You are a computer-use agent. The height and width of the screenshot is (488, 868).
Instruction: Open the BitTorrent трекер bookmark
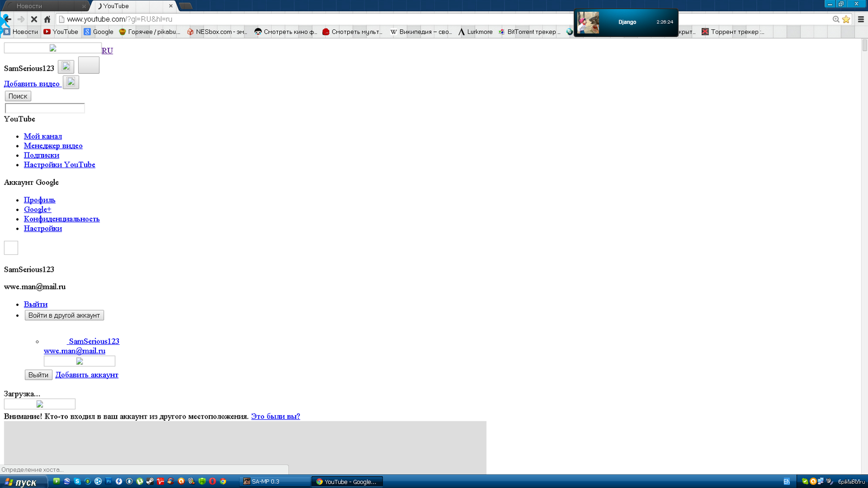tap(529, 32)
